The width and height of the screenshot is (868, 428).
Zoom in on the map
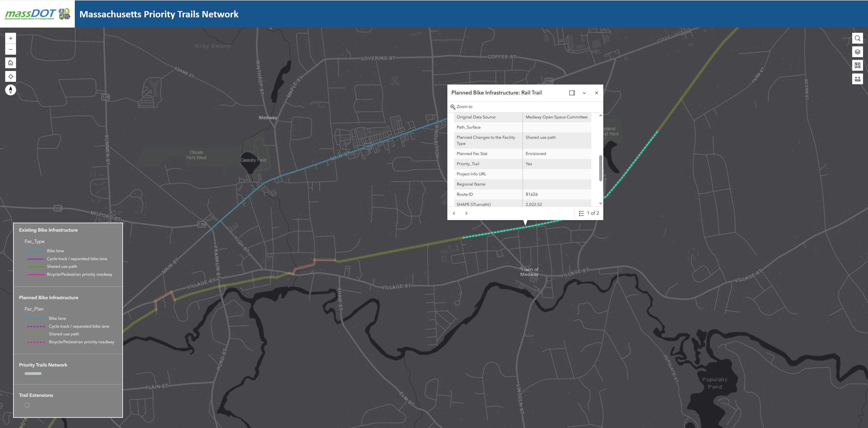(11, 38)
